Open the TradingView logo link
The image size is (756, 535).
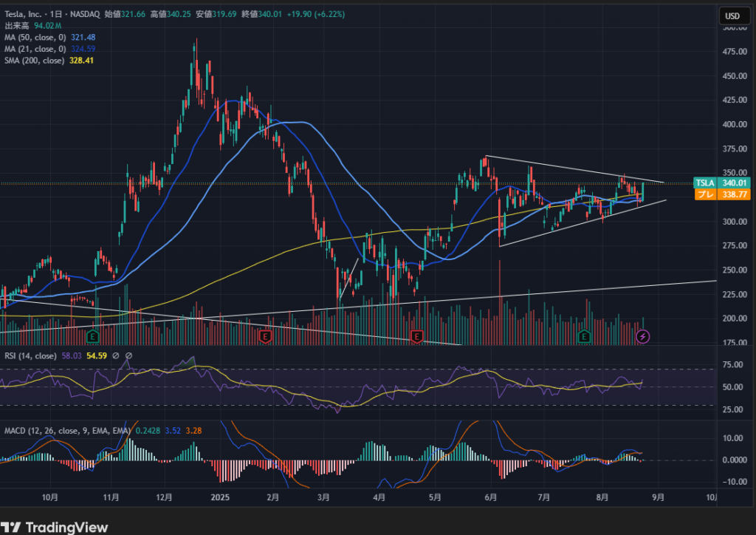[x=54, y=528]
